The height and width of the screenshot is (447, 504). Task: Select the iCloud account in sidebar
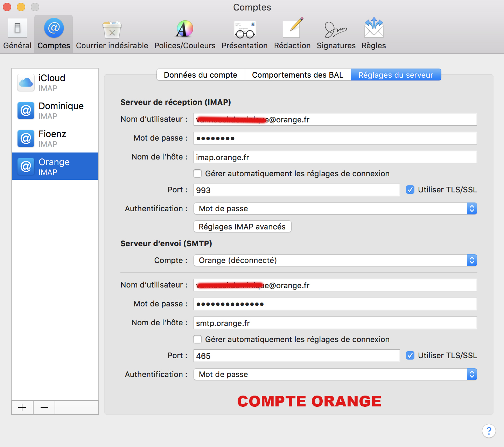point(55,83)
